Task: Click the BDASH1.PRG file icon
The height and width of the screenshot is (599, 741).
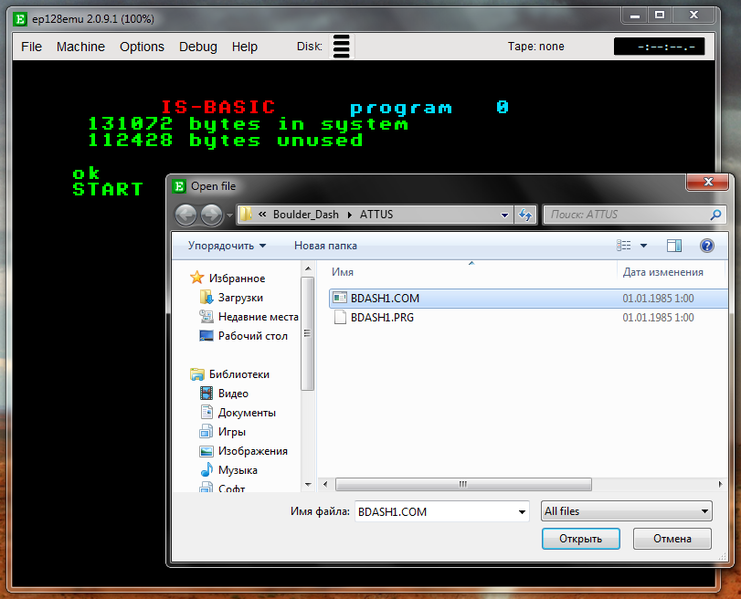Action: pos(340,317)
